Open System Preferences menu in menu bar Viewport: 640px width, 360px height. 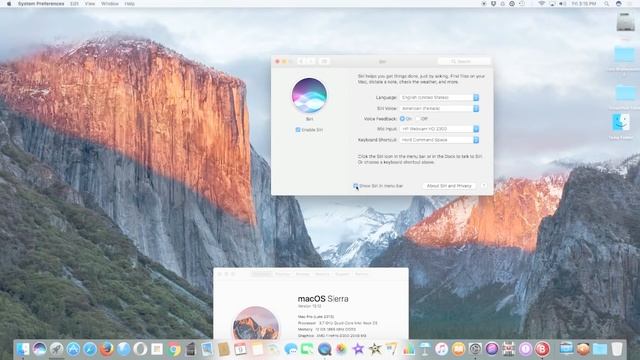tap(41, 4)
